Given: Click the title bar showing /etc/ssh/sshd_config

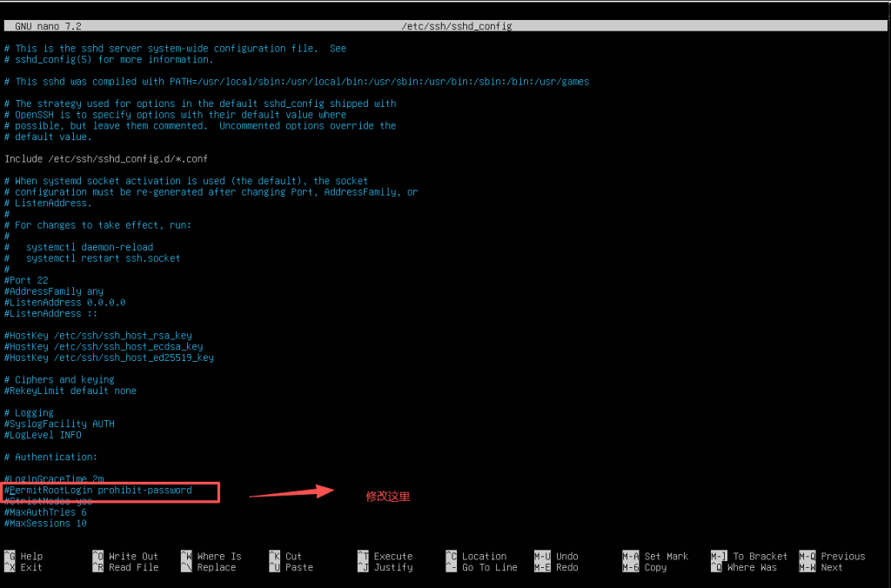Looking at the screenshot, I should tap(457, 25).
